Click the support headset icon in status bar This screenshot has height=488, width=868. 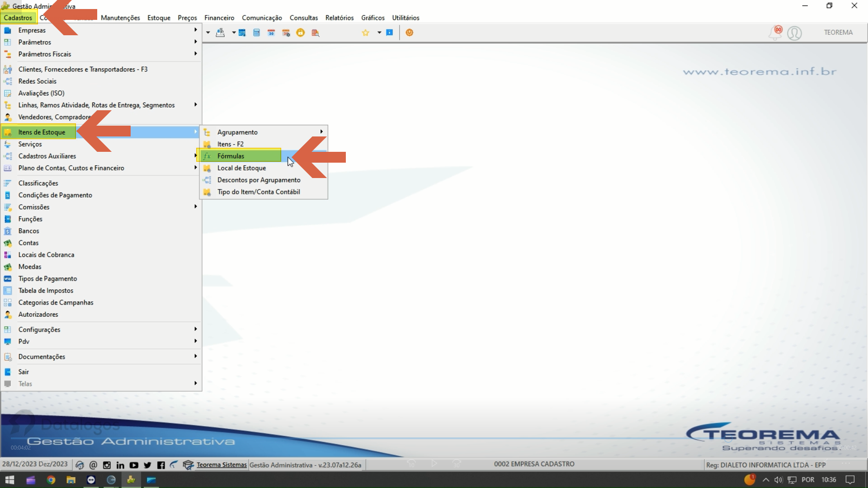(x=80, y=465)
